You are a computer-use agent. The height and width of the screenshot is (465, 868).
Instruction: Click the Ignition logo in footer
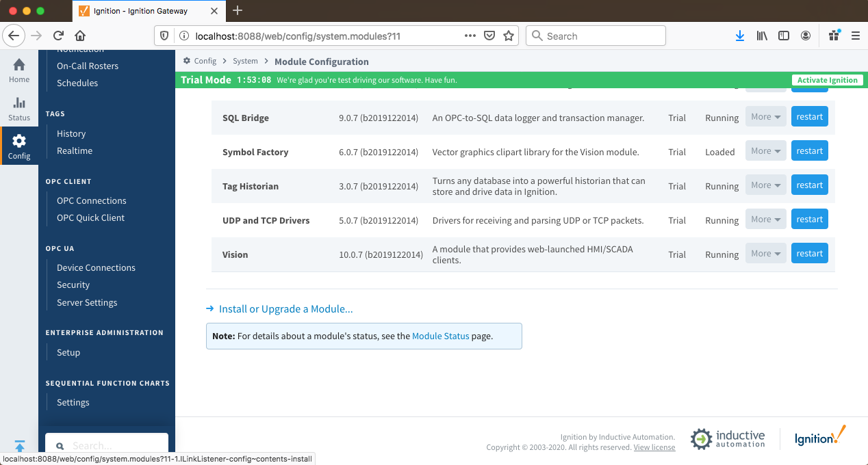[820, 436]
